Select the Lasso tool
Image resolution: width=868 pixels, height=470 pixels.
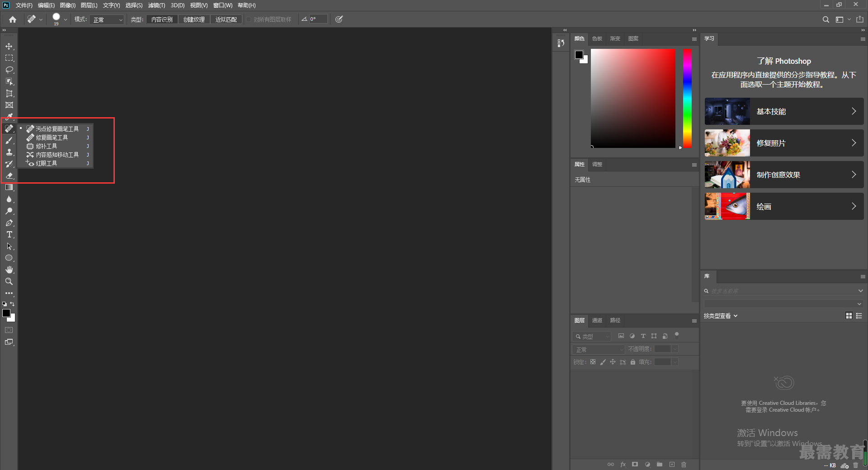9,70
